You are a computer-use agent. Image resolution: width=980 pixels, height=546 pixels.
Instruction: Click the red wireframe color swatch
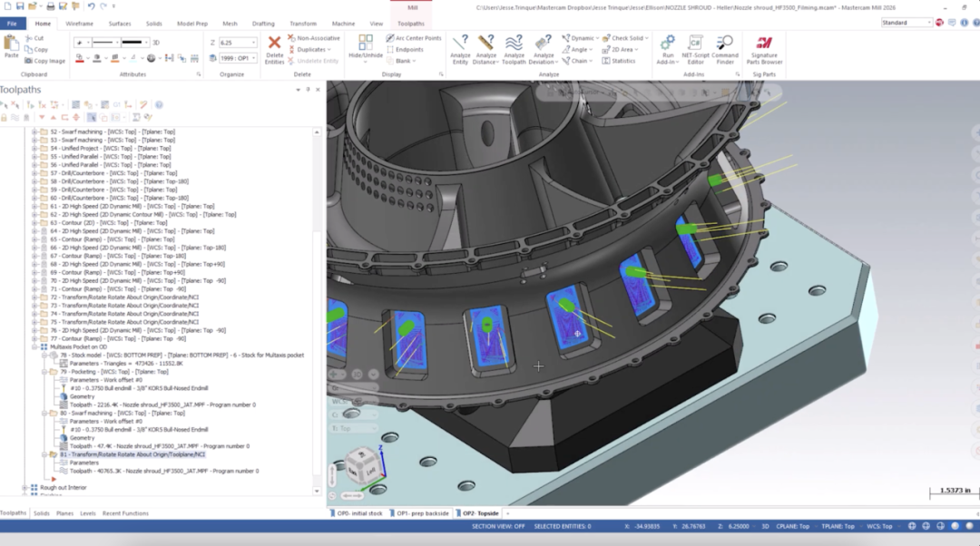pos(79,58)
